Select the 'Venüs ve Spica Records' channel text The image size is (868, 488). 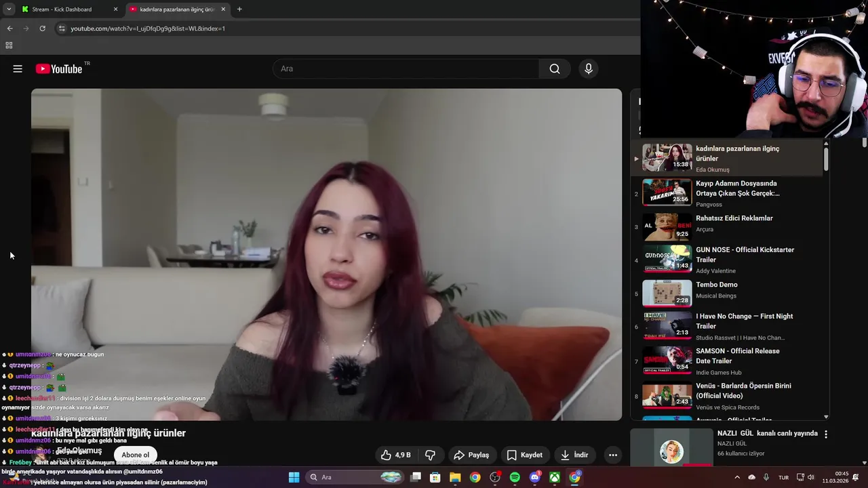tap(728, 407)
